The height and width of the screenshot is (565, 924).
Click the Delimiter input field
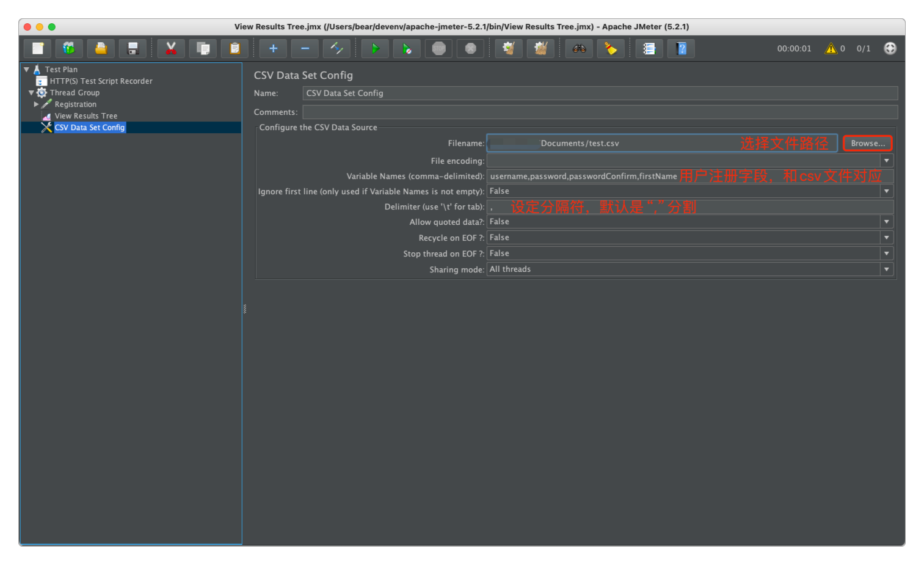(x=690, y=207)
